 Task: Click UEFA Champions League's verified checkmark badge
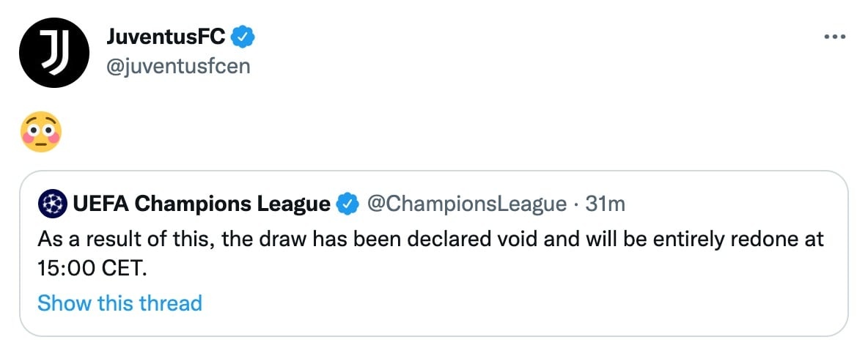click(x=347, y=204)
